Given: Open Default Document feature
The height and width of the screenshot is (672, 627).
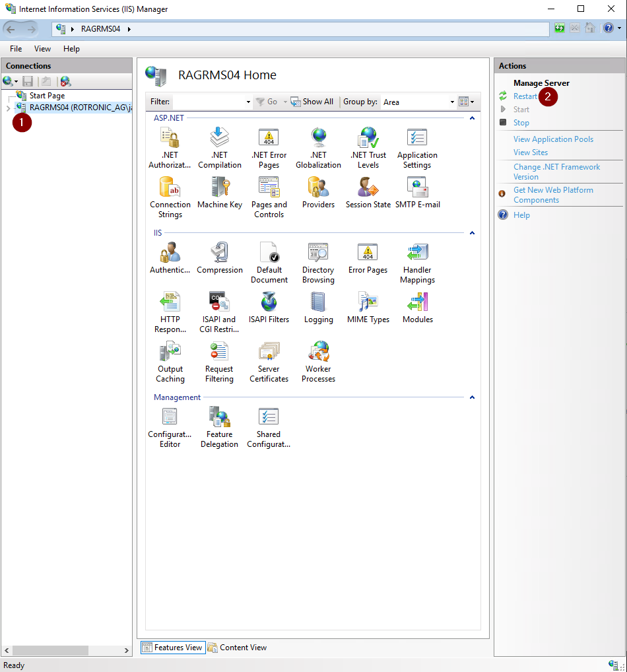Looking at the screenshot, I should click(269, 263).
